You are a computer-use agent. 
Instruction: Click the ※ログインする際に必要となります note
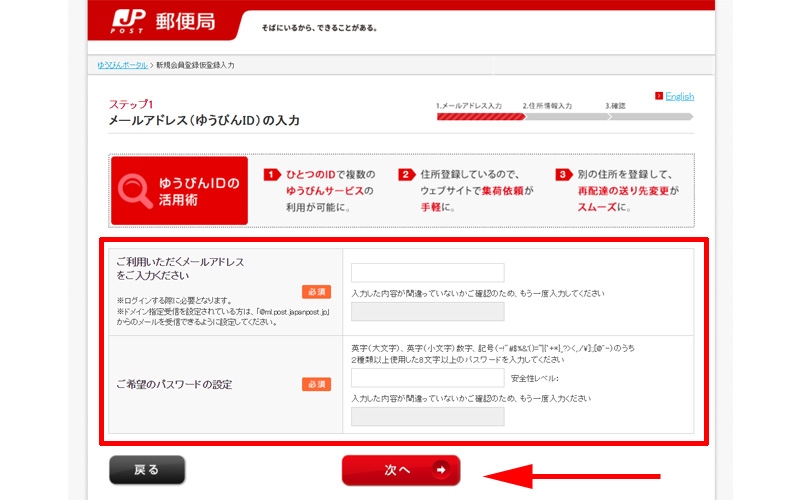pos(174,301)
